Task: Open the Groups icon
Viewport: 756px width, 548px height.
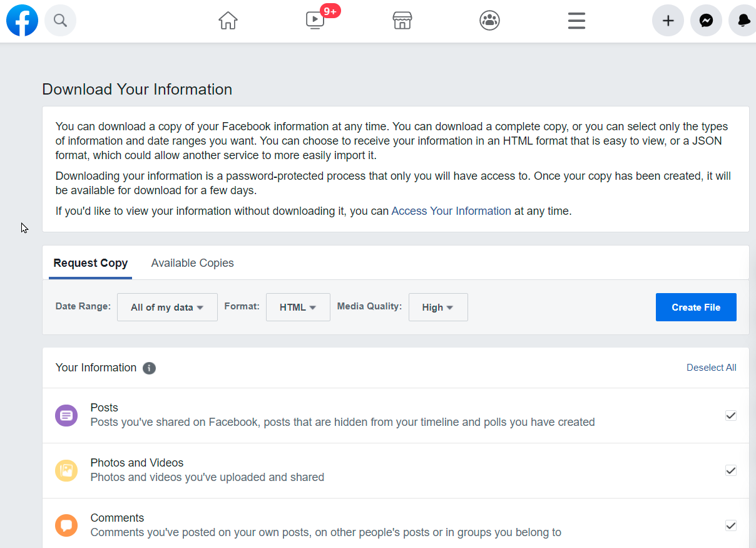Action: click(489, 21)
